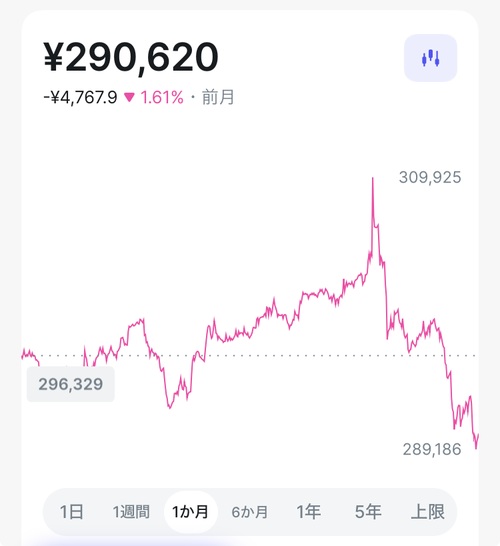Select the 5年 time range

click(368, 512)
